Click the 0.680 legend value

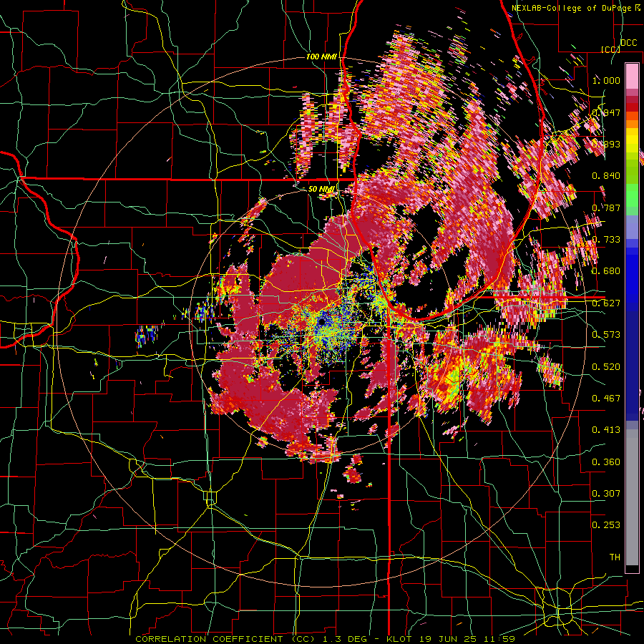[606, 271]
